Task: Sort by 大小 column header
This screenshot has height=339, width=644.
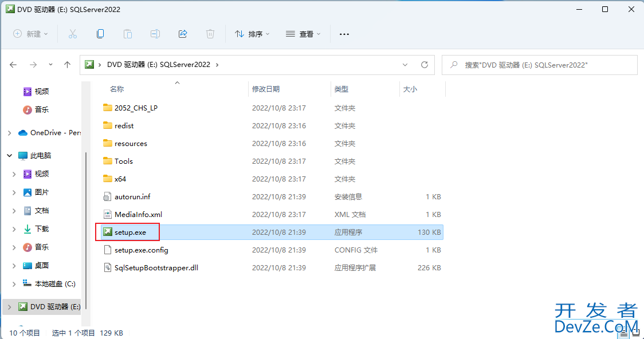Action: click(410, 89)
